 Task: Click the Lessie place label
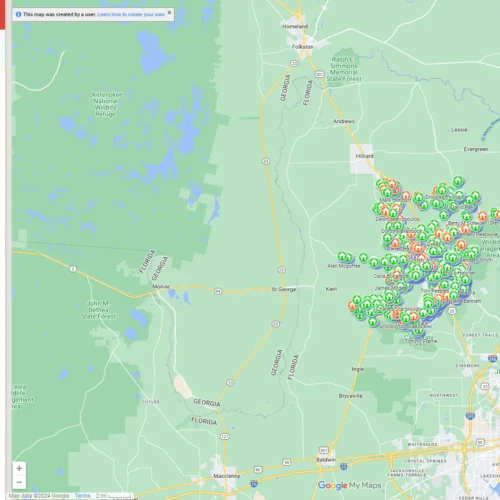click(459, 130)
